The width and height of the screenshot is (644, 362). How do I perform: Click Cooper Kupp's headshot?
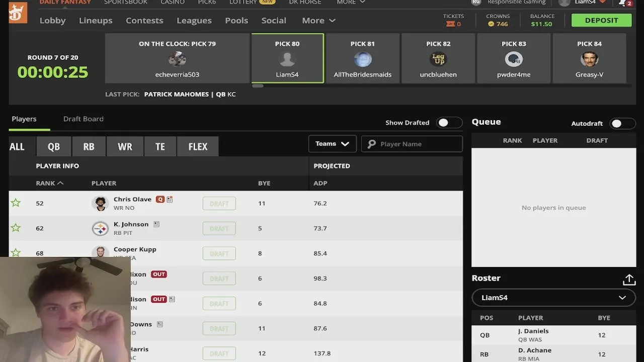pos(101,252)
